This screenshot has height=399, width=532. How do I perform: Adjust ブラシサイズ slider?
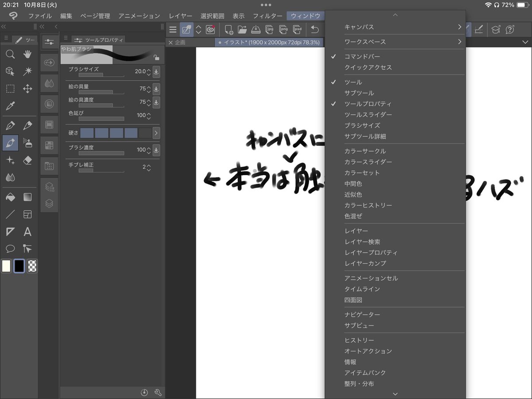pos(101,75)
